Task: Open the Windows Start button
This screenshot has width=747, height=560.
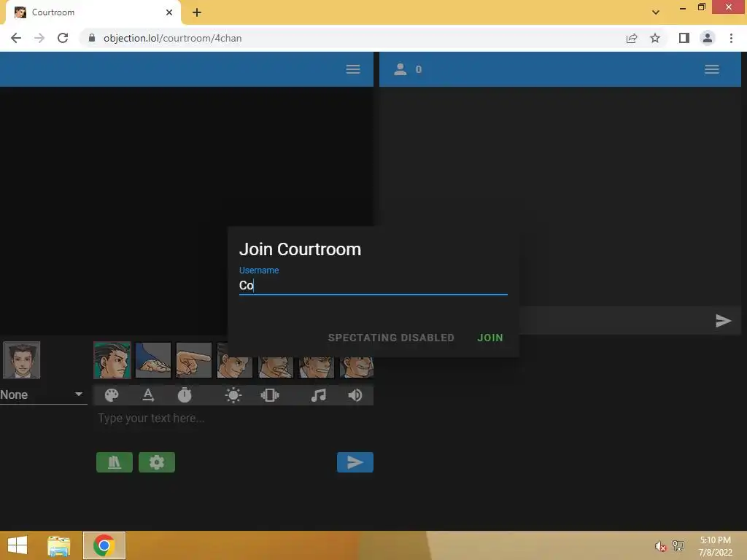Action: [18, 545]
